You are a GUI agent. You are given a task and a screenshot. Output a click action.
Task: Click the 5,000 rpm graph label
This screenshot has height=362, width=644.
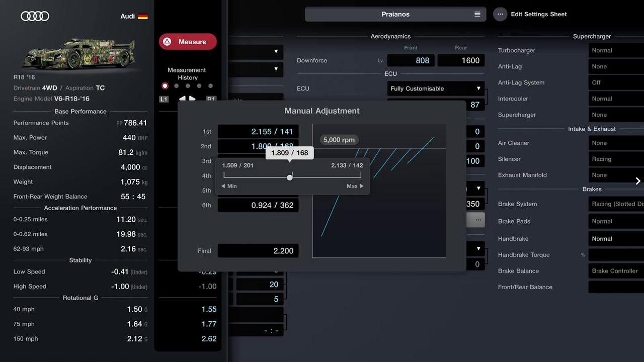point(339,140)
